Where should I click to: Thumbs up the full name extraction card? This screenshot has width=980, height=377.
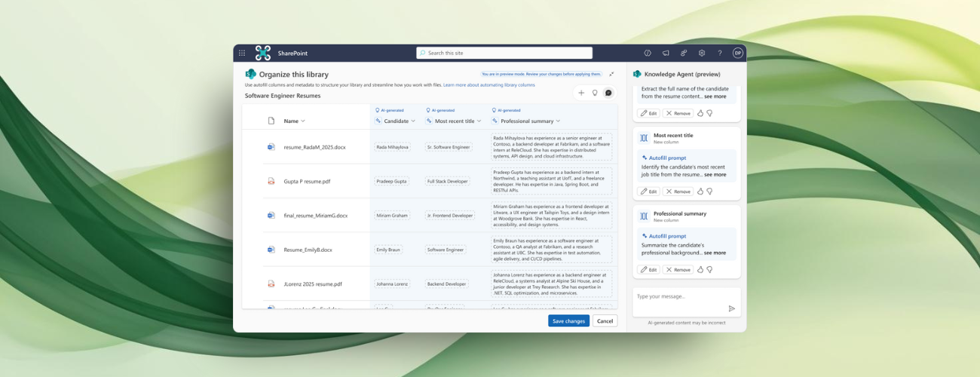(700, 113)
